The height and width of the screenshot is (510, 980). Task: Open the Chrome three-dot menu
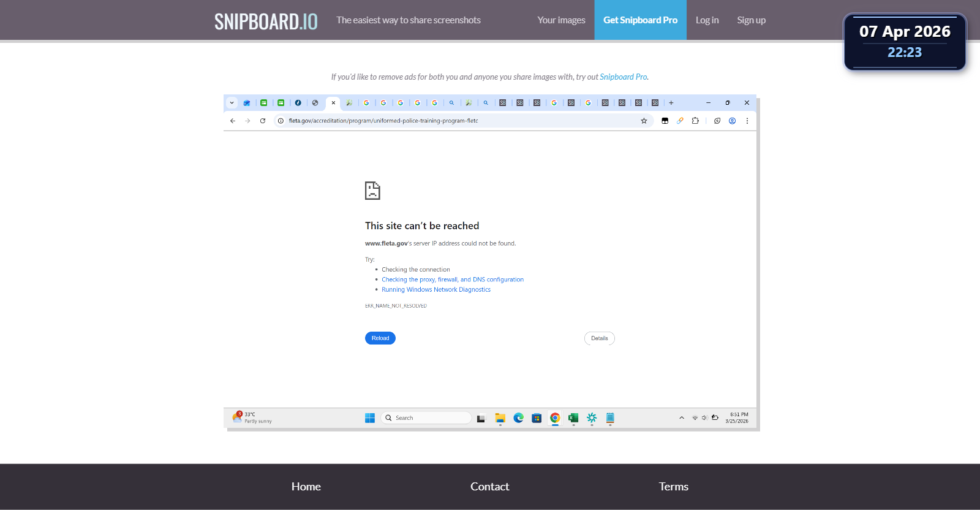point(747,121)
